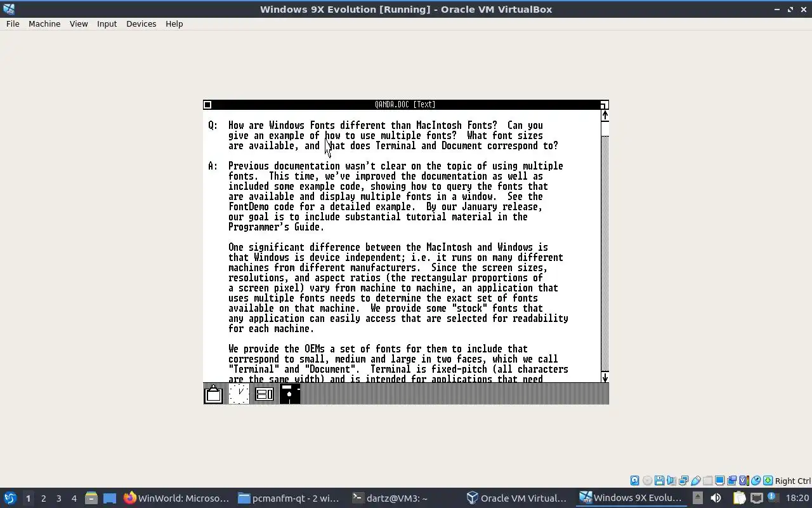Click the 18:20 clock in the taskbar
This screenshot has width=812, height=508.
pos(797,498)
